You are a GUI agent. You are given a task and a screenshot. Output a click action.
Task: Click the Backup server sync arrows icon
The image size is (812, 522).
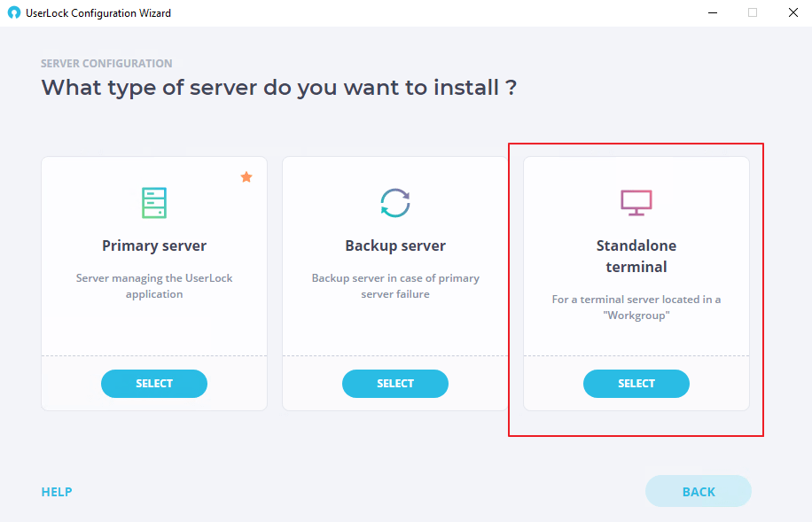coord(395,202)
